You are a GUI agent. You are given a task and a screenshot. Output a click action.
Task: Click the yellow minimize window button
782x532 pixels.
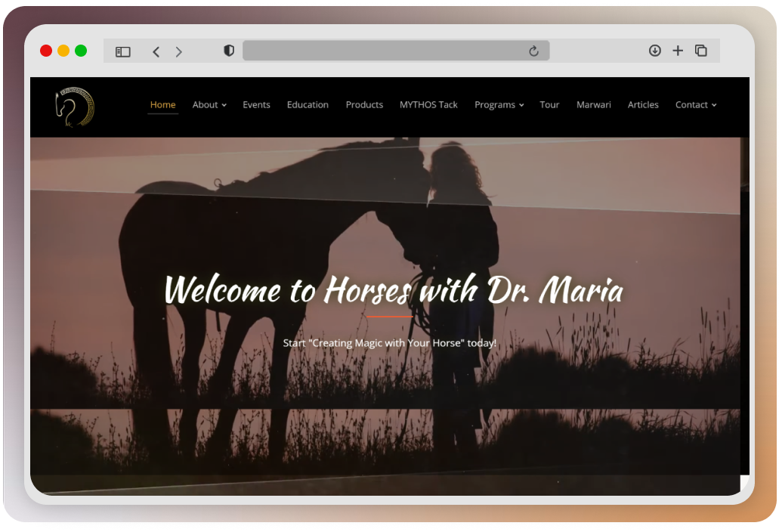point(63,51)
